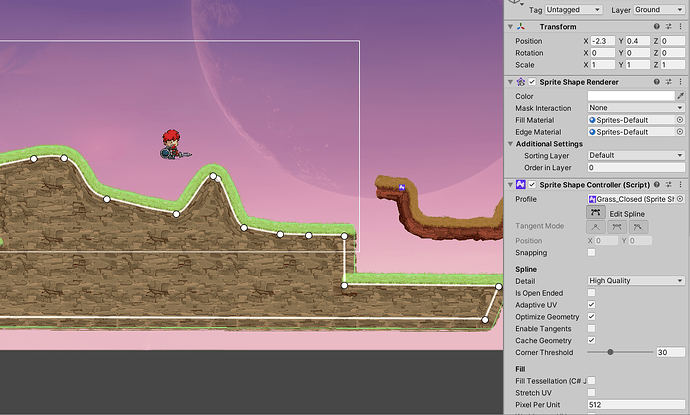
Task: Open Detail dropdown showing High Quality
Action: pos(636,281)
